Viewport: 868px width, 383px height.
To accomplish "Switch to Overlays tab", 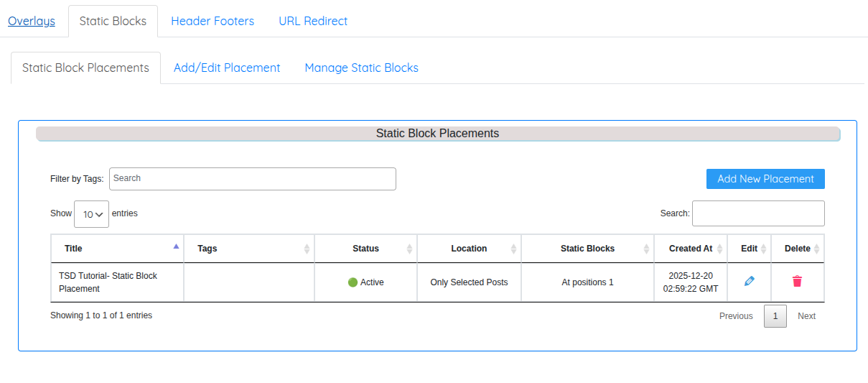I will [32, 21].
